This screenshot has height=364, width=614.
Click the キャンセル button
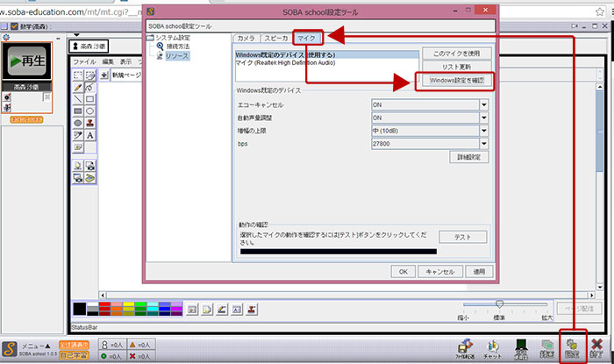point(440,272)
